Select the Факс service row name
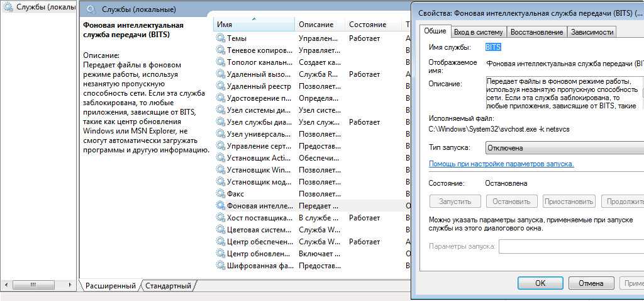 pyautogui.click(x=235, y=193)
